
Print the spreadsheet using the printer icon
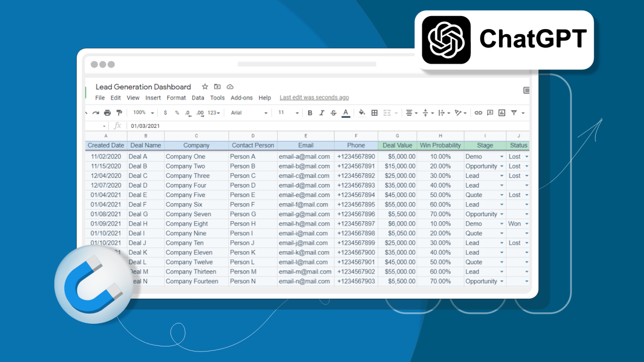pyautogui.click(x=107, y=113)
